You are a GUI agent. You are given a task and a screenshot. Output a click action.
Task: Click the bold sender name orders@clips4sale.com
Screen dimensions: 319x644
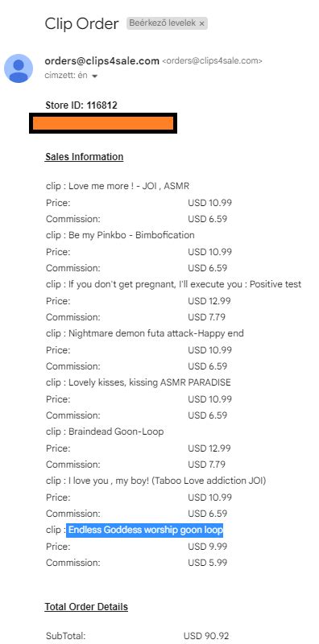click(102, 61)
